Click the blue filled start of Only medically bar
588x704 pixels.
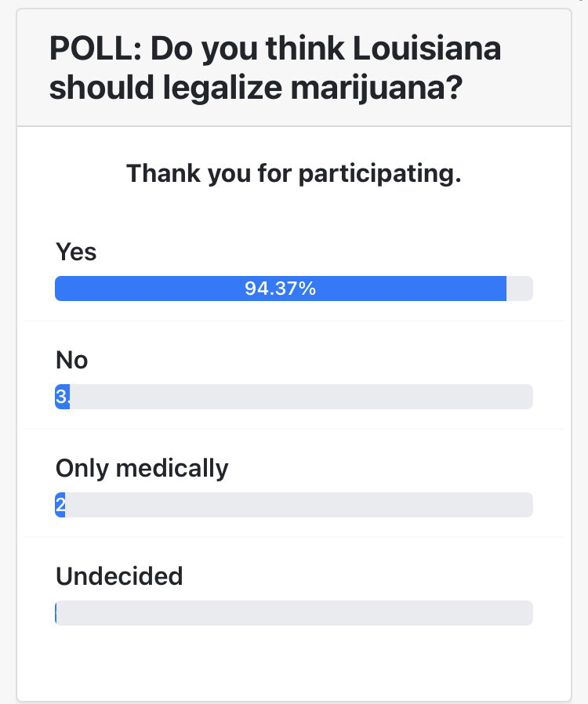click(60, 505)
